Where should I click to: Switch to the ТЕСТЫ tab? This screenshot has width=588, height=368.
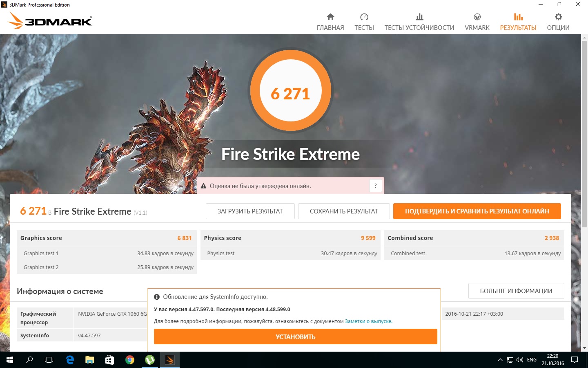pos(364,28)
